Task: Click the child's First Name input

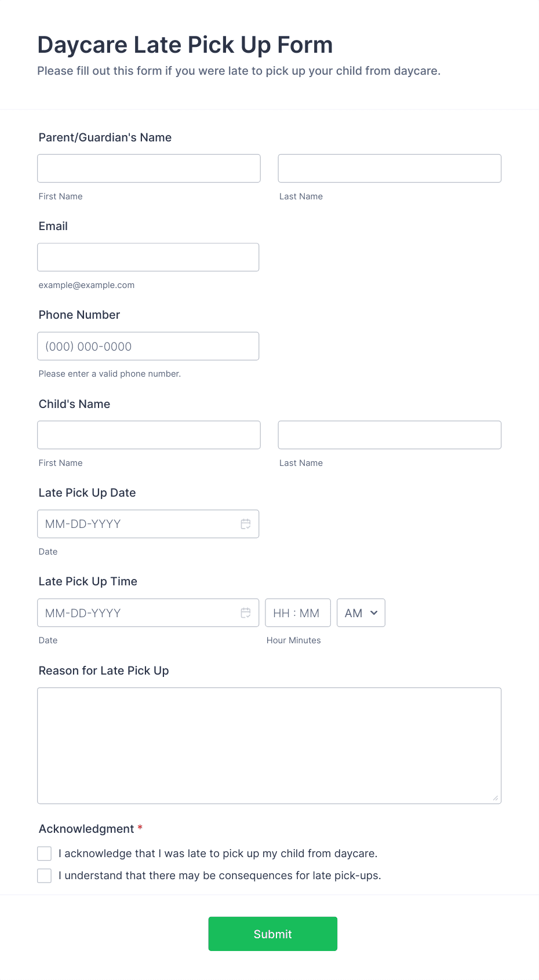Action: pos(148,435)
